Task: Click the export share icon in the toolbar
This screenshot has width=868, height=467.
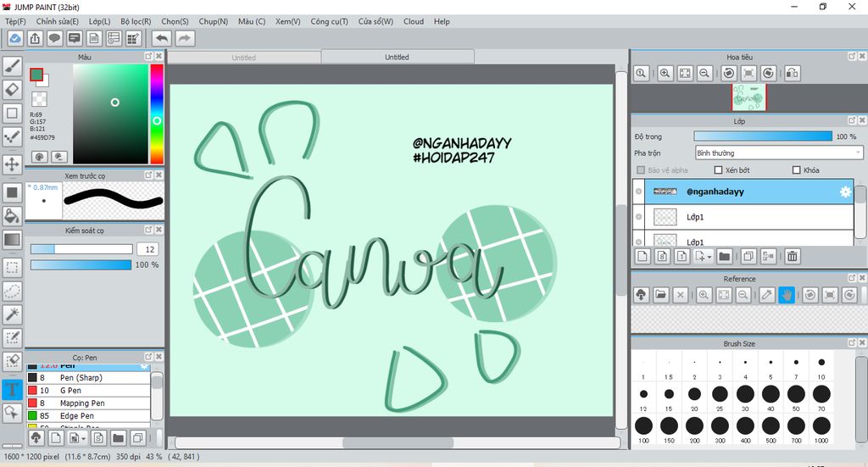Action: pyautogui.click(x=35, y=38)
